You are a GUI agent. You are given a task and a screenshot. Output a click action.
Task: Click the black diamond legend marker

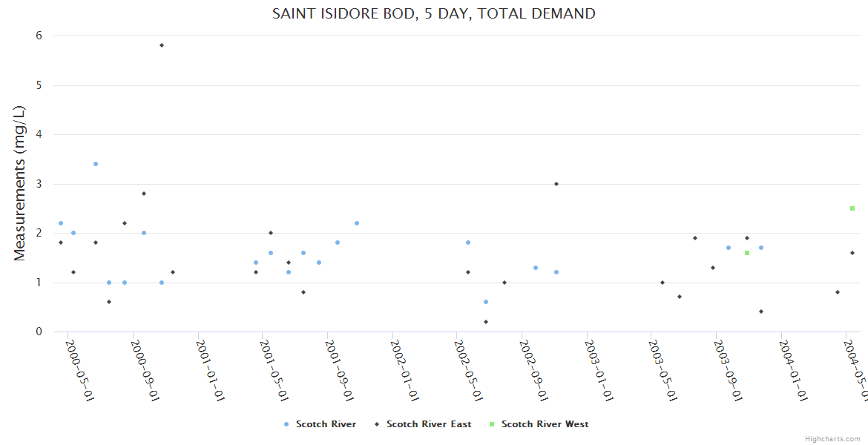point(377,424)
